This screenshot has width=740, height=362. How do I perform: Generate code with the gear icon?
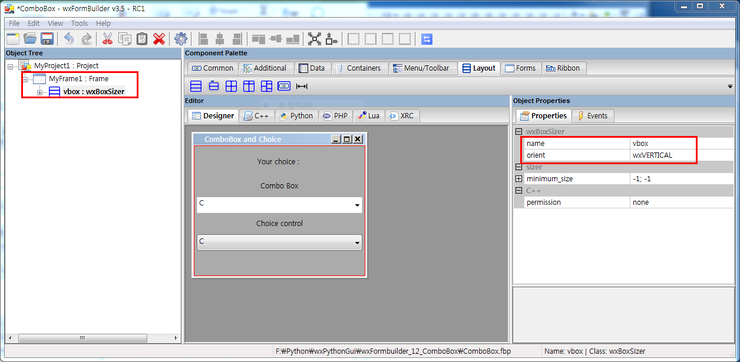click(x=181, y=39)
